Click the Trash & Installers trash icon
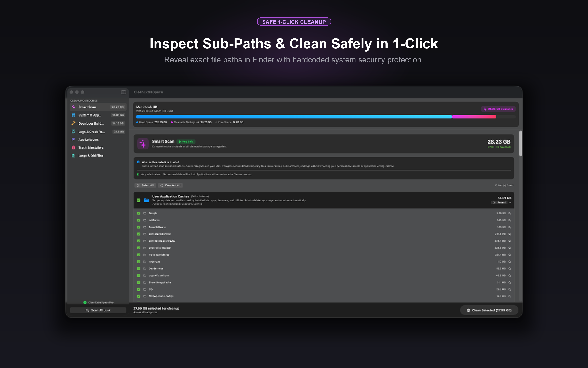 click(x=74, y=147)
